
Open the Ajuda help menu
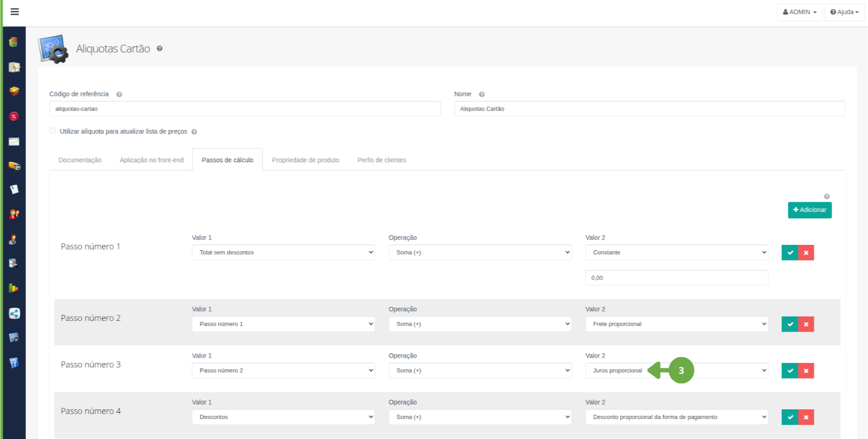[844, 12]
